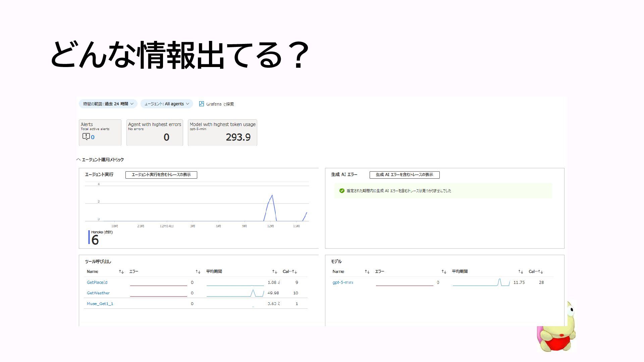
Task: Collapse the エージェント運用メトリック section
Action: click(x=78, y=160)
